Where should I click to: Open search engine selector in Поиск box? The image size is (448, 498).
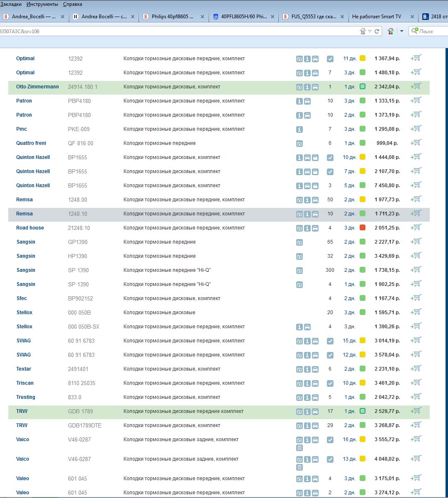coord(415,31)
